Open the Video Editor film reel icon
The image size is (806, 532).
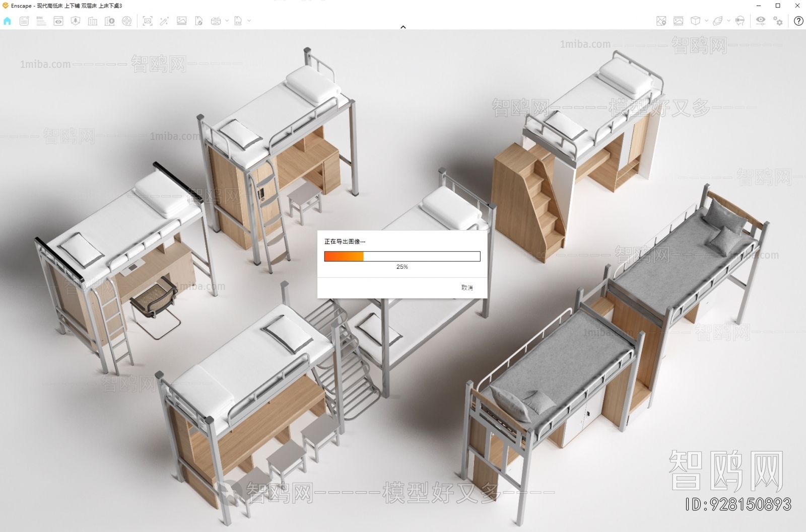click(x=127, y=21)
